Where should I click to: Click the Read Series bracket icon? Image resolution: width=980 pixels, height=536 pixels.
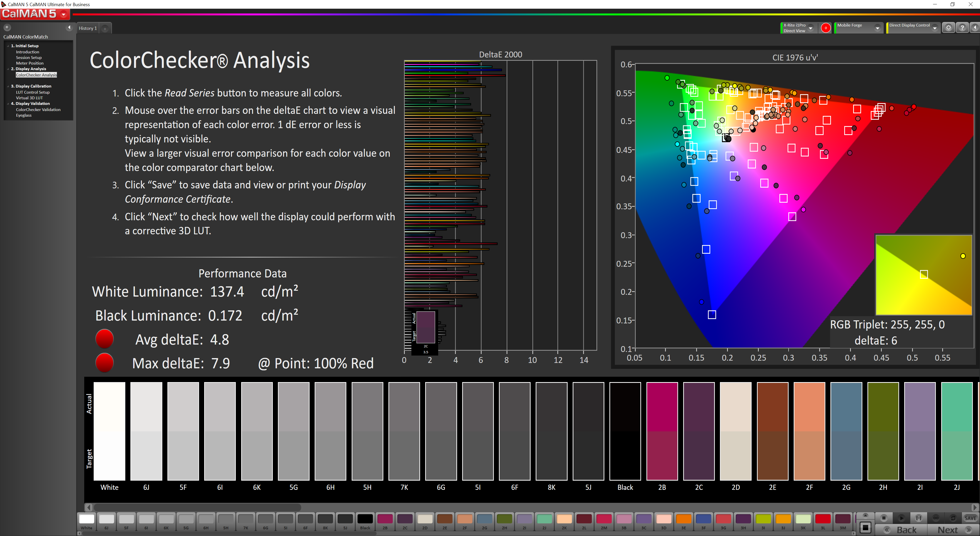coord(918,518)
